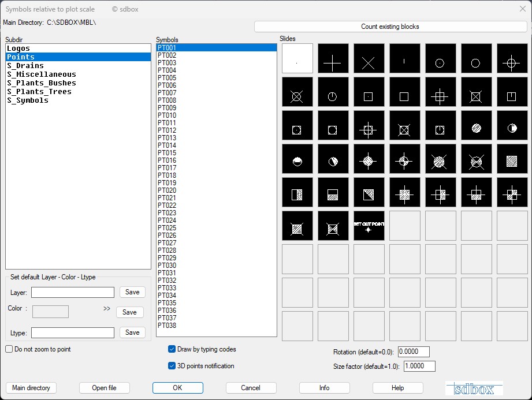
Task: Select the open square crossed by X slide
Action: 477,92
